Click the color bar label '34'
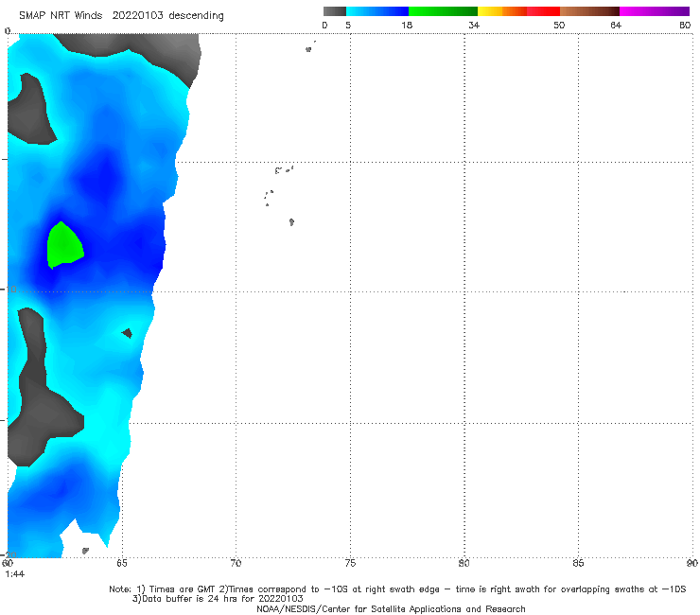Viewport: 700px width, 615px height. coord(474,25)
